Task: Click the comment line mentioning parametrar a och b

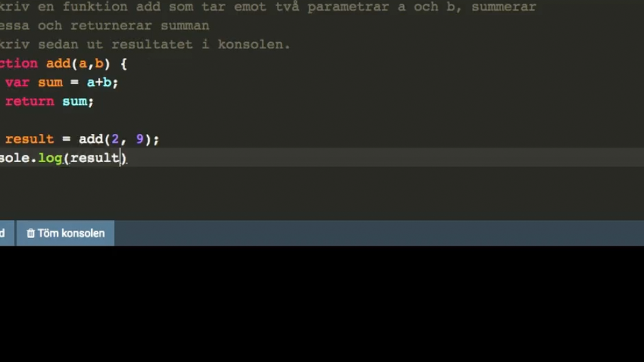Action: click(268, 7)
